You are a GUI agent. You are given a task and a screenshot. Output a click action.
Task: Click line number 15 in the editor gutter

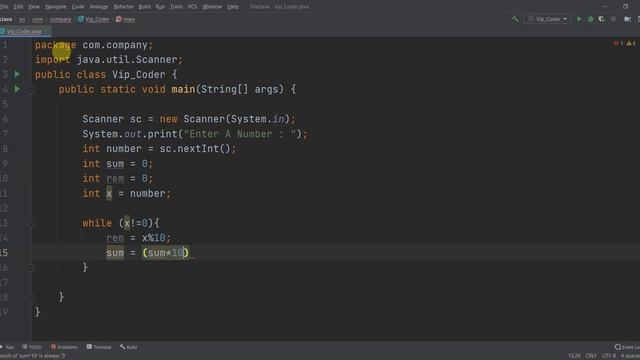tap(4, 253)
